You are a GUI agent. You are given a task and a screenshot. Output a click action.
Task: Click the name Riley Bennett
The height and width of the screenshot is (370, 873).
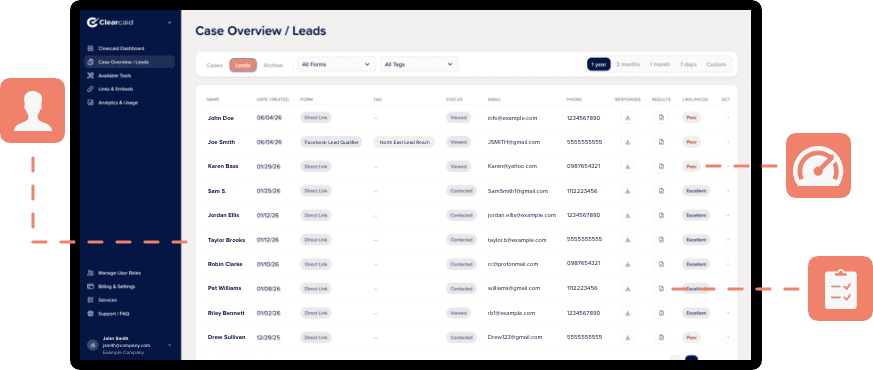click(x=225, y=313)
